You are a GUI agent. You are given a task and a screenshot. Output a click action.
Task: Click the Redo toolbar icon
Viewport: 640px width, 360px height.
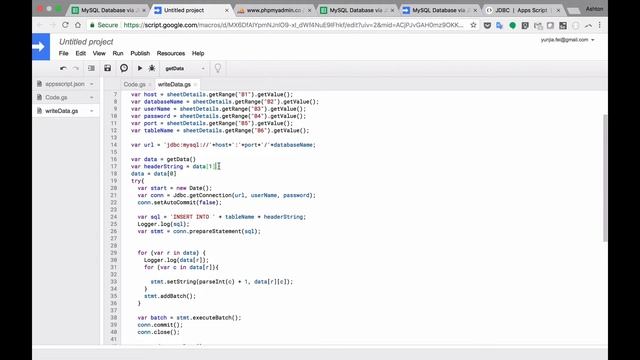click(76, 69)
